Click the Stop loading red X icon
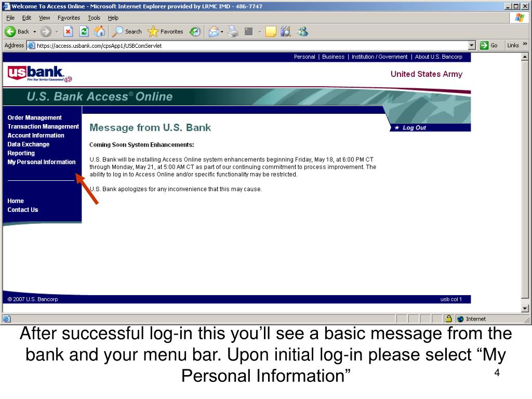The image size is (532, 399). tap(68, 32)
